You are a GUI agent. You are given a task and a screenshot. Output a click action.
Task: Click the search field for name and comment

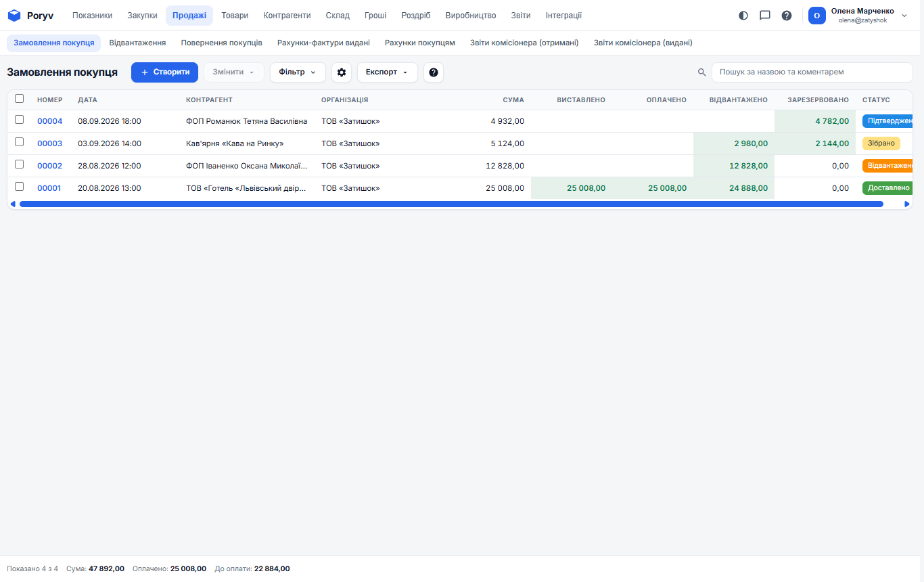coord(812,72)
